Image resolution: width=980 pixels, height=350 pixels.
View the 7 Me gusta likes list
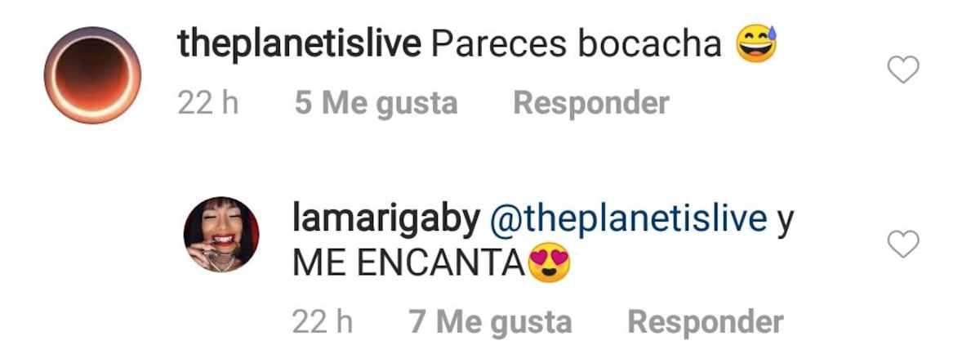[x=490, y=322]
